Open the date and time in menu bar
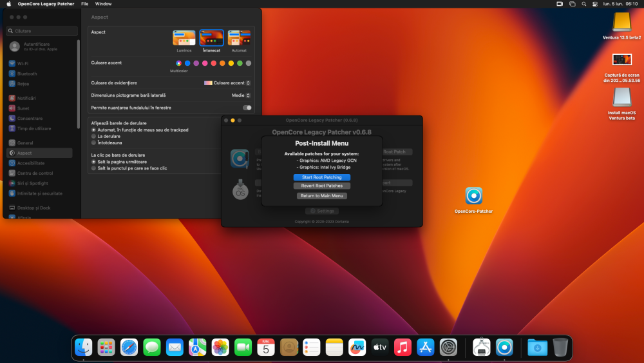 pos(620,4)
